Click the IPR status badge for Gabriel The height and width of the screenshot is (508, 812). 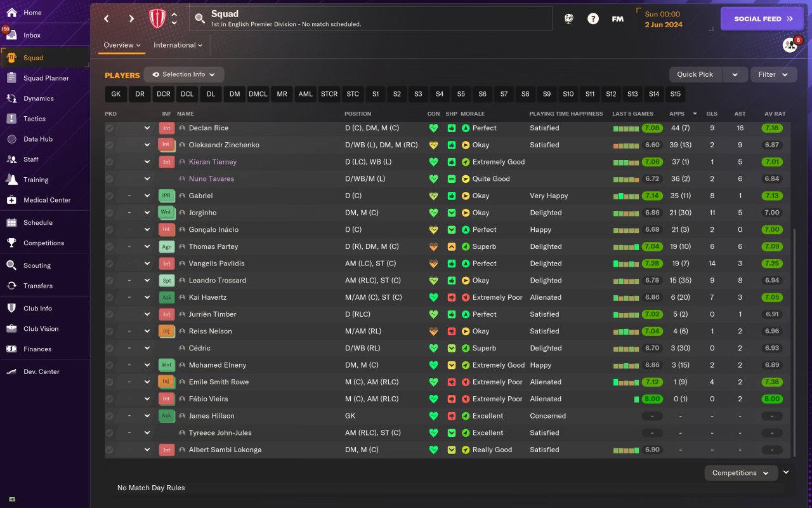tap(166, 196)
